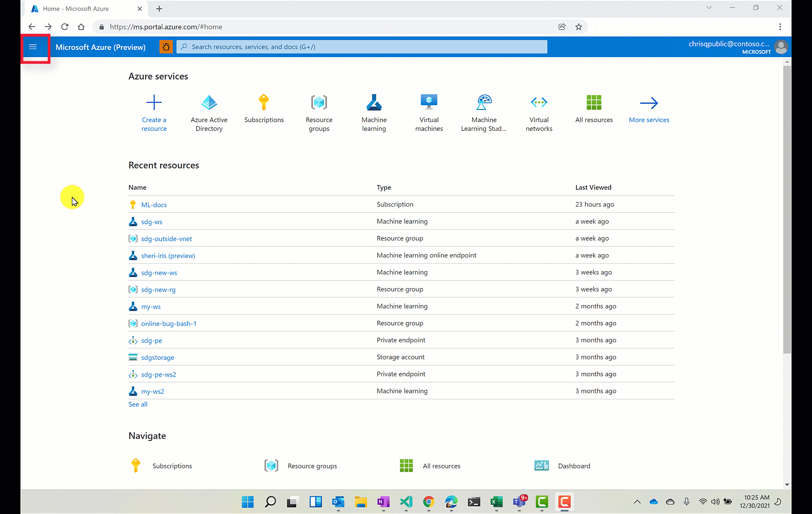The width and height of the screenshot is (812, 514).
Task: Click the orange bug feedback icon
Action: pos(166,47)
